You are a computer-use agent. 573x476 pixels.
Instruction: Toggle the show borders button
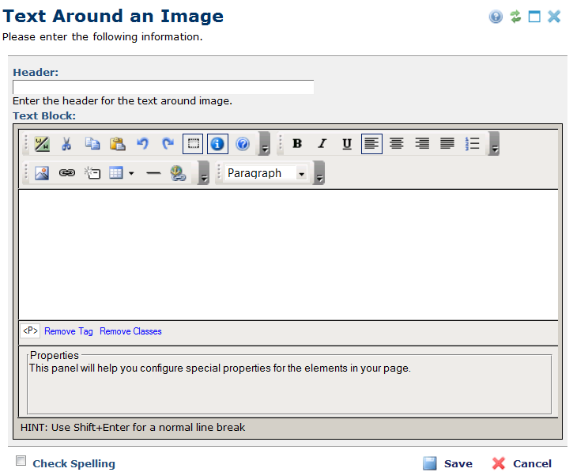tap(193, 144)
